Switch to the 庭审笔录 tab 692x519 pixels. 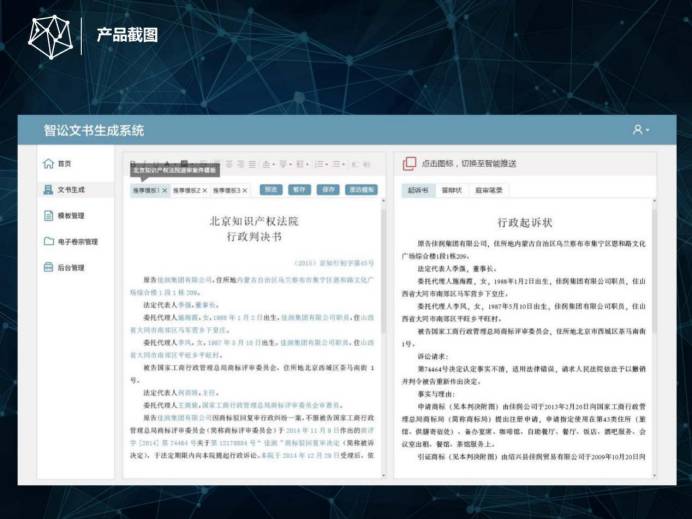point(489,190)
